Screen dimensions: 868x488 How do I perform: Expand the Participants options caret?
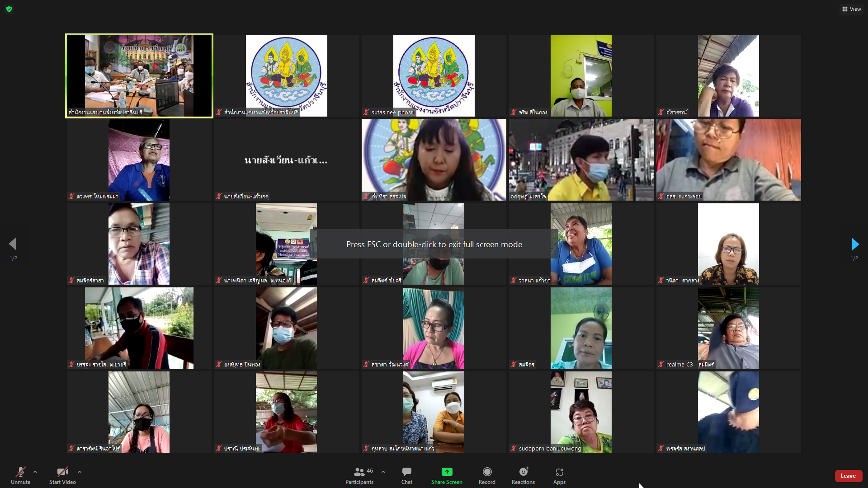pos(383,472)
